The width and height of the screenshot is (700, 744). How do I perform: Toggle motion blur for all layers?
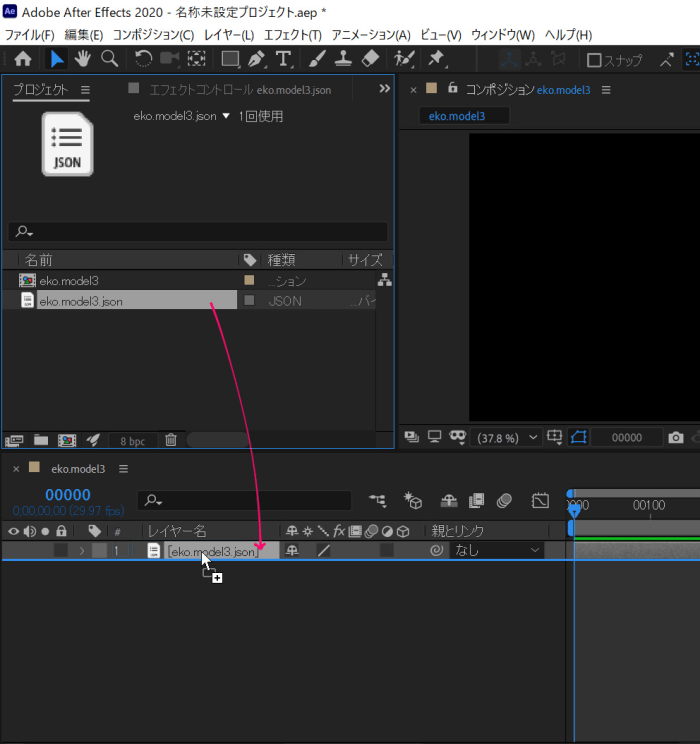(x=504, y=500)
